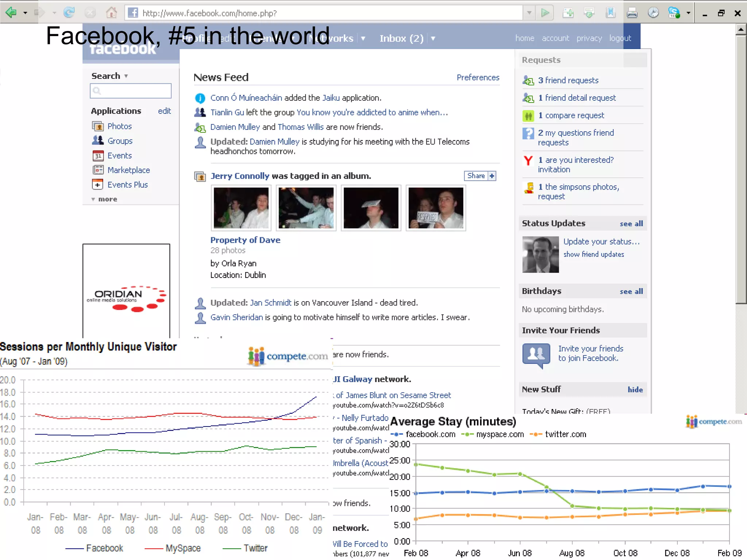The width and height of the screenshot is (747, 560).
Task: Open Gavin Sheridan's profile
Action: pyautogui.click(x=236, y=317)
